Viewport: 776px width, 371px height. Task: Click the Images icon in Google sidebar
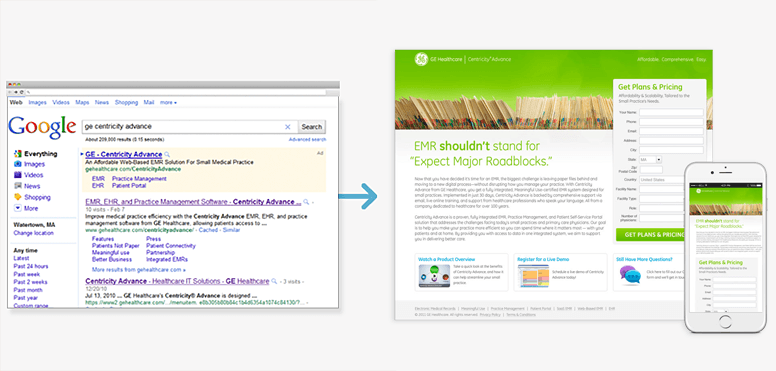coord(18,164)
